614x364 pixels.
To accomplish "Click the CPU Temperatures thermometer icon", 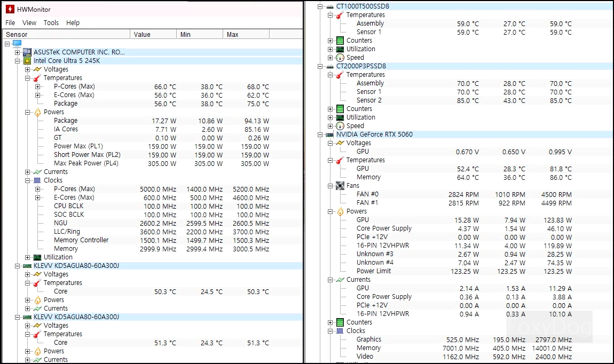I will pyautogui.click(x=37, y=78).
